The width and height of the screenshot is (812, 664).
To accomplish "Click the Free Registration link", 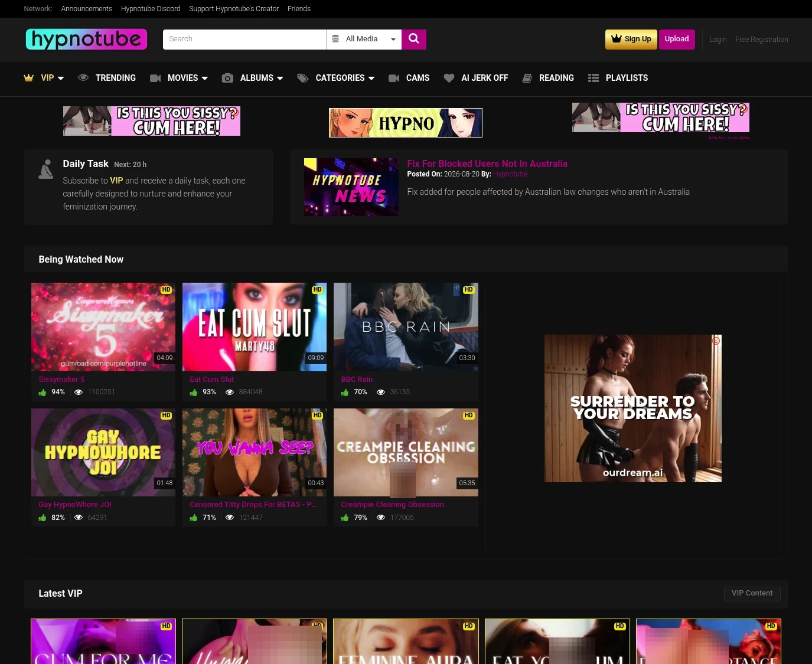I will coord(762,40).
